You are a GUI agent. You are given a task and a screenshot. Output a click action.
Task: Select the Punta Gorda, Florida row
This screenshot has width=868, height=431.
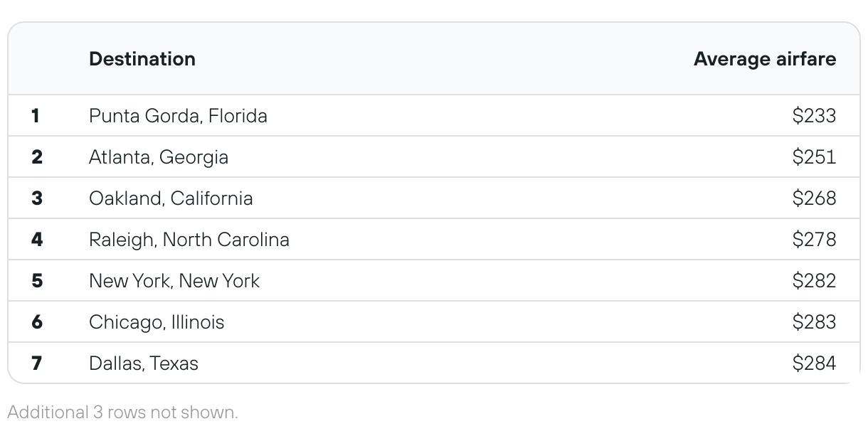click(x=434, y=115)
